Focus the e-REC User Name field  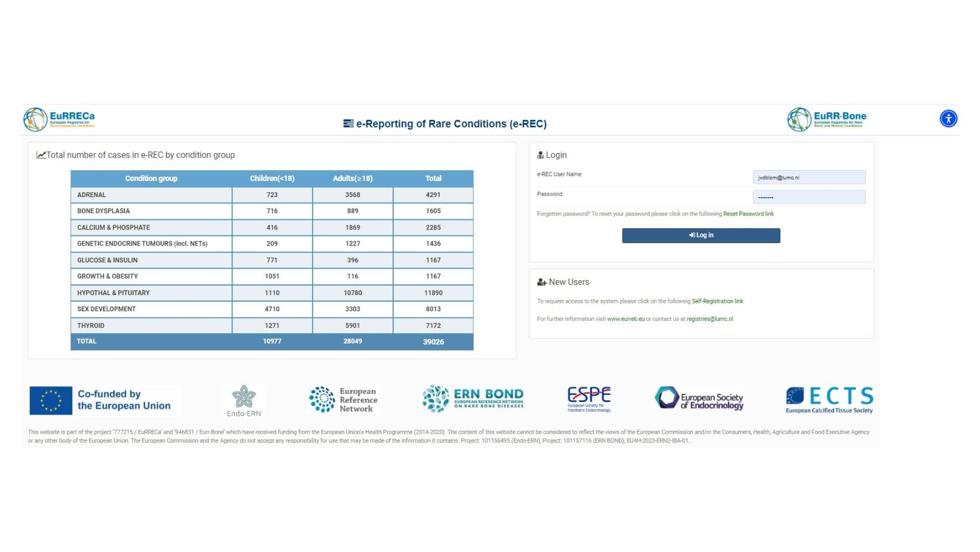click(x=808, y=177)
